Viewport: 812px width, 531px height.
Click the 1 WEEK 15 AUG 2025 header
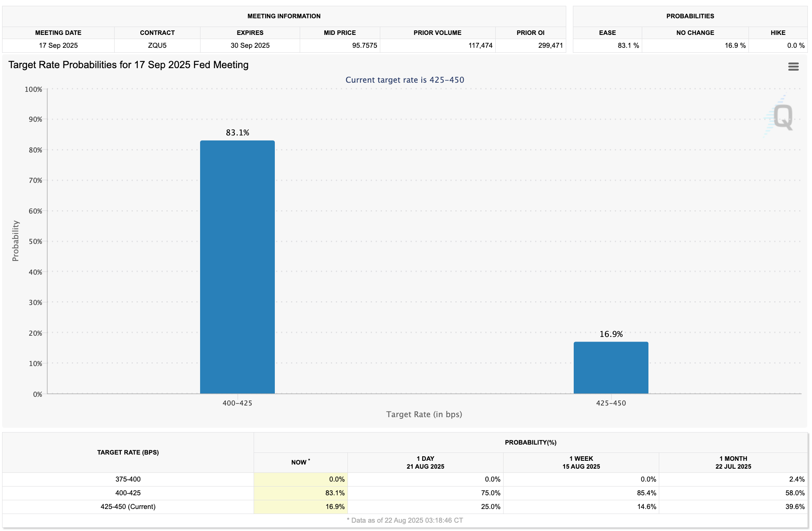581,462
